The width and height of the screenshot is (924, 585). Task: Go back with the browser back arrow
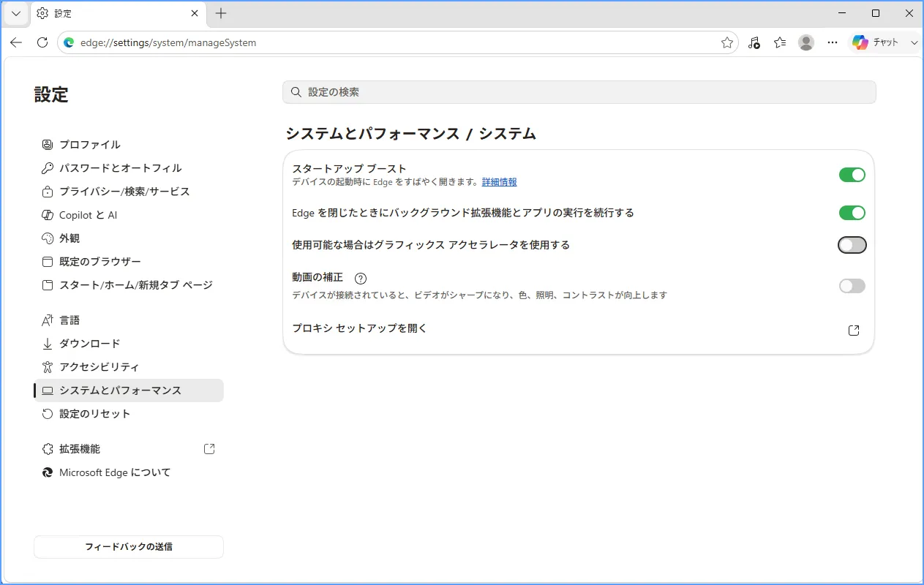(16, 42)
